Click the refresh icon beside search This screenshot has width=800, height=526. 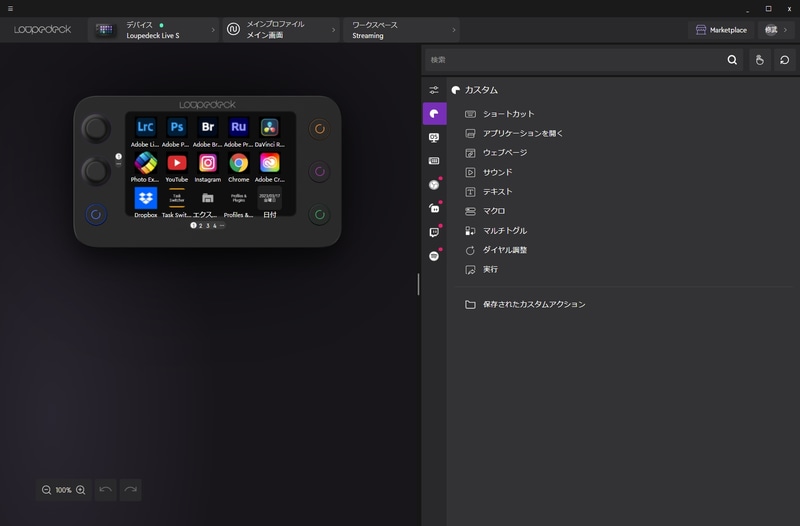785,60
